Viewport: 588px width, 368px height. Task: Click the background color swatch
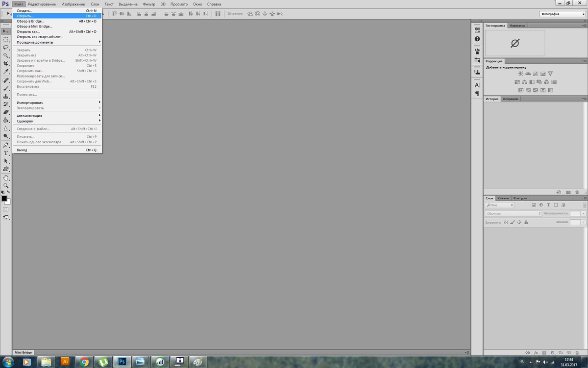tap(8, 202)
